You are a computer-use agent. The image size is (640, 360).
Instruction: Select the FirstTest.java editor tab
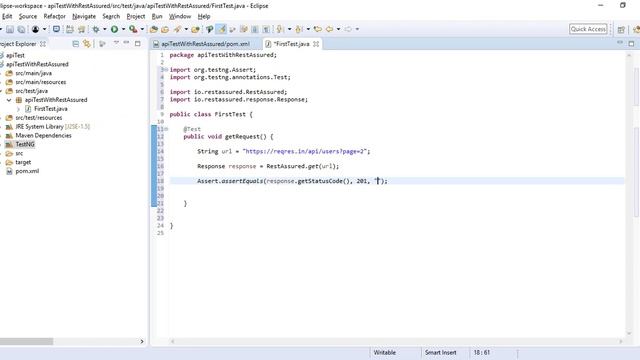click(x=291, y=44)
